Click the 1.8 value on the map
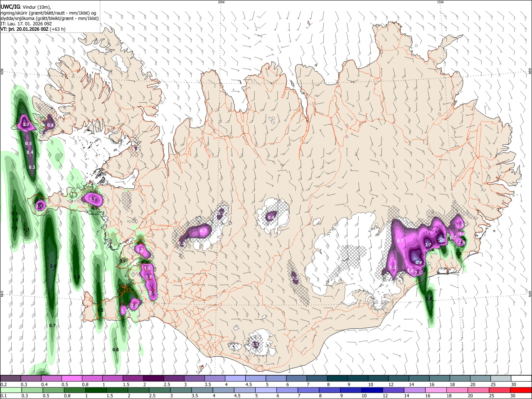532x399 pixels. pyautogui.click(x=149, y=277)
